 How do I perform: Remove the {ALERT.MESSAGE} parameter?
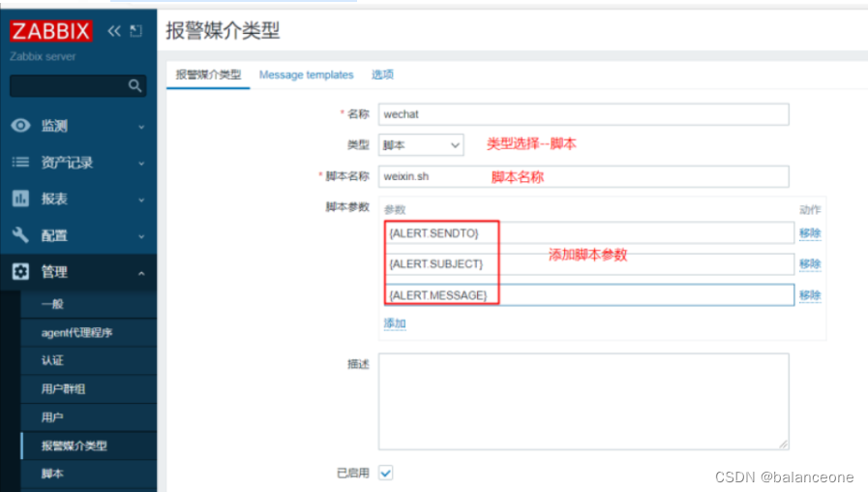click(810, 295)
